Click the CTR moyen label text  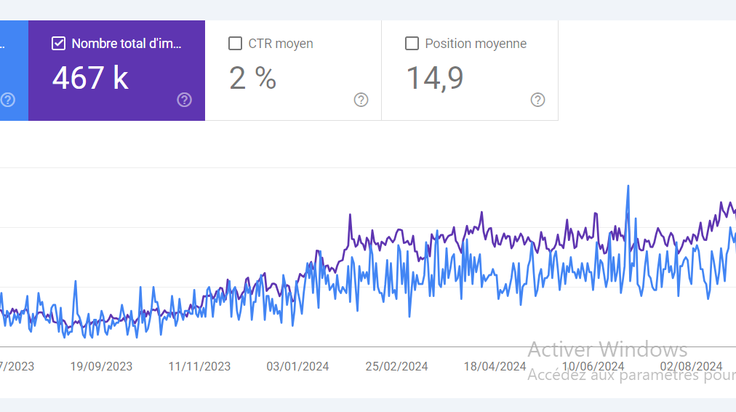pyautogui.click(x=281, y=44)
